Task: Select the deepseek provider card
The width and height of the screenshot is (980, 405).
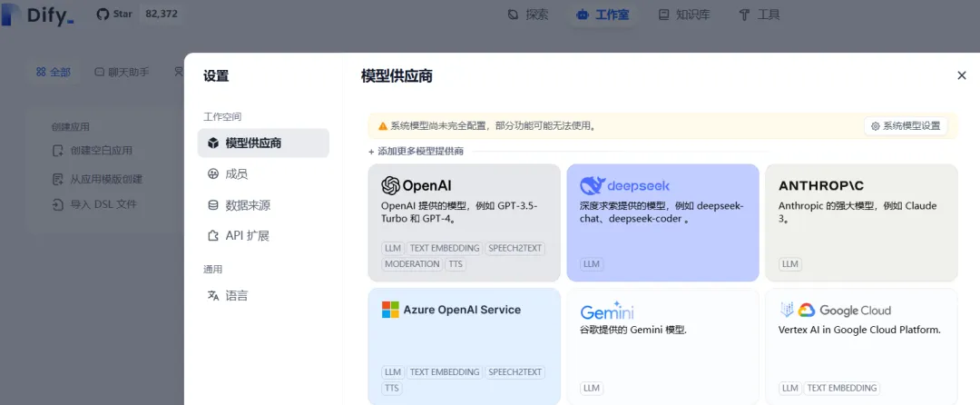Action: pyautogui.click(x=662, y=222)
